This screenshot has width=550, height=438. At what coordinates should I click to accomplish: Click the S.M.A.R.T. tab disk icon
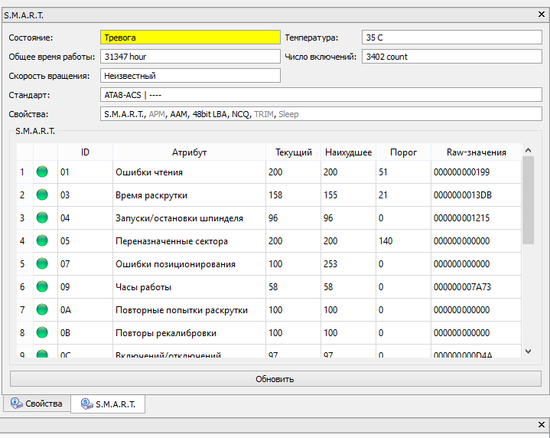pyautogui.click(x=87, y=404)
